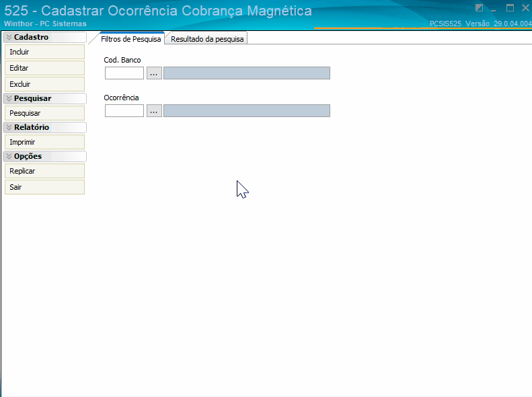This screenshot has height=397, width=532.
Task: Run search with Pesquisar button
Action: [x=45, y=113]
